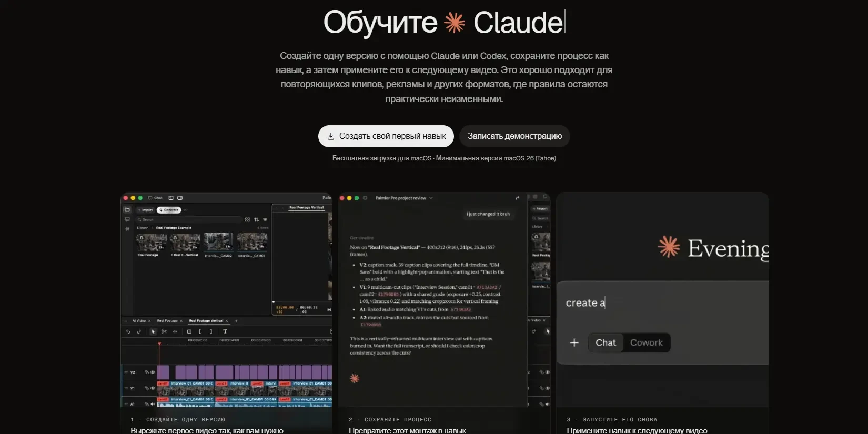
Task: Expand the 'Get timeline' tool call label
Action: [362, 238]
